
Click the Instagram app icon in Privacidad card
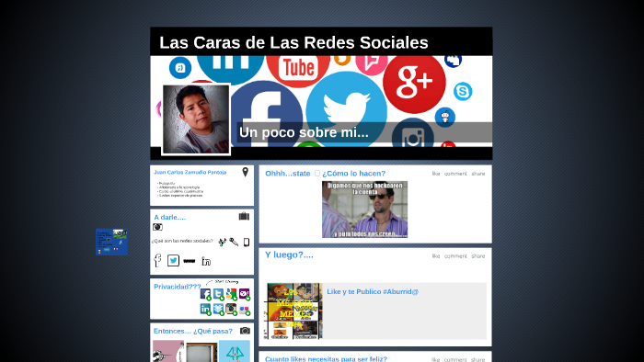point(231,309)
